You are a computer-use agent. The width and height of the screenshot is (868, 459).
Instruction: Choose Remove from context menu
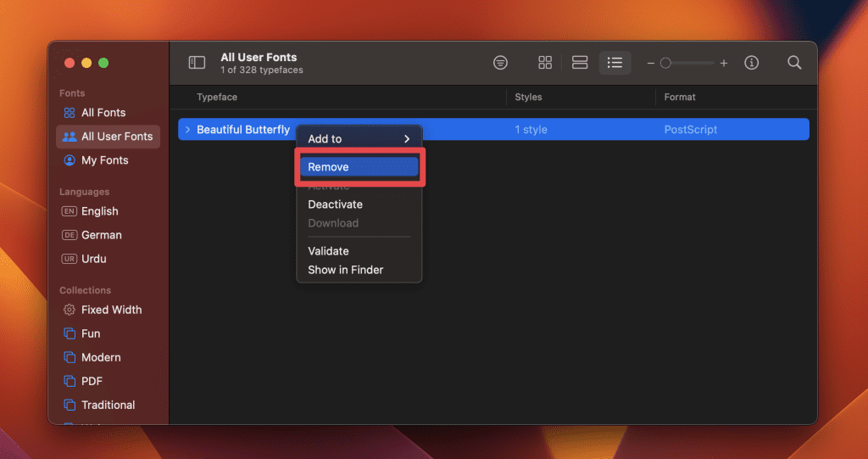coord(359,167)
